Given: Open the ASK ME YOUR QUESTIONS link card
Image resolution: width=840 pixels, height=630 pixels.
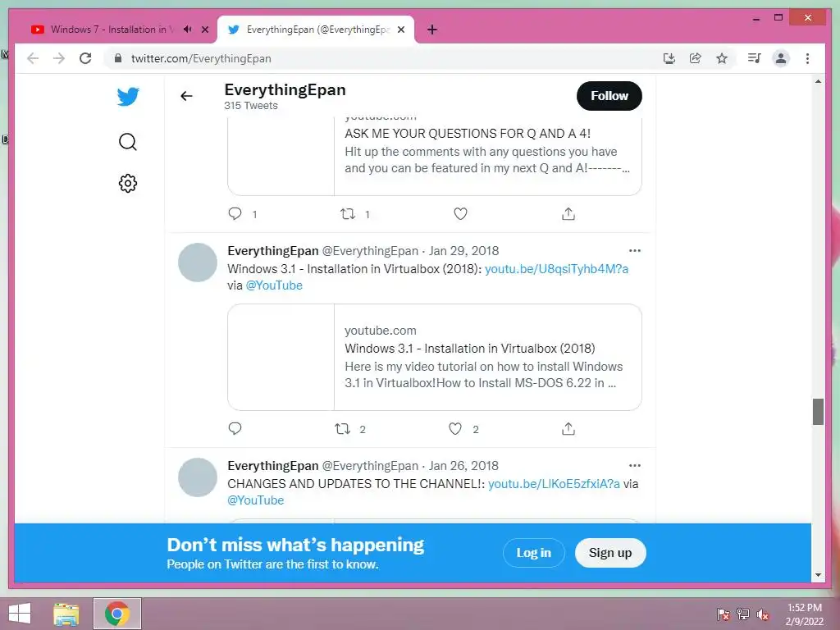Looking at the screenshot, I should (435, 157).
